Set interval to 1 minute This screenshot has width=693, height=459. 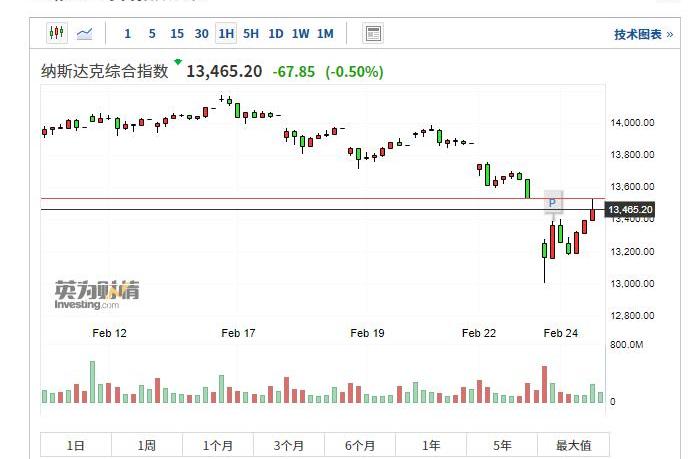coord(127,34)
